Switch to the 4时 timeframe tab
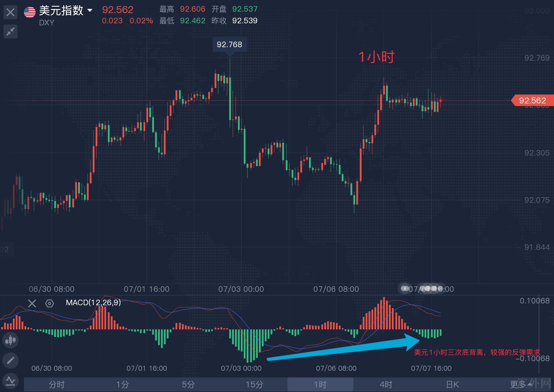The height and width of the screenshot is (392, 554). coord(386,385)
